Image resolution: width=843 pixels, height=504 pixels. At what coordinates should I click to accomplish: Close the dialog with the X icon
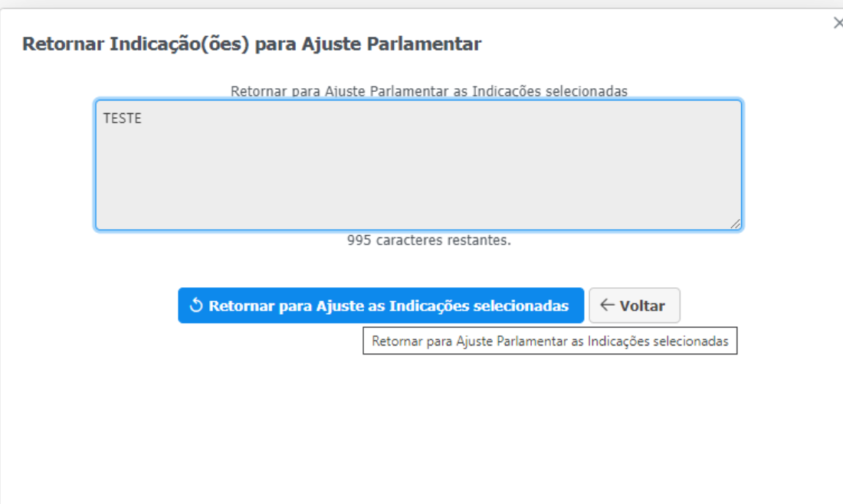(838, 24)
